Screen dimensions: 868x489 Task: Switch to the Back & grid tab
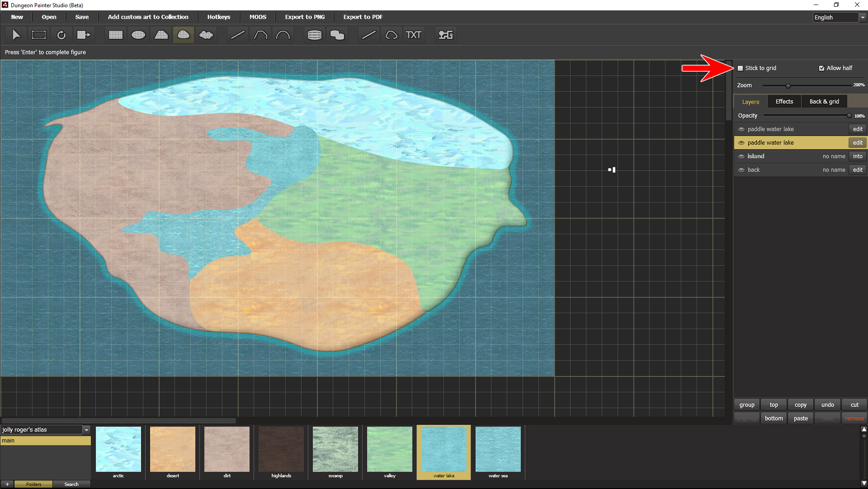point(824,101)
